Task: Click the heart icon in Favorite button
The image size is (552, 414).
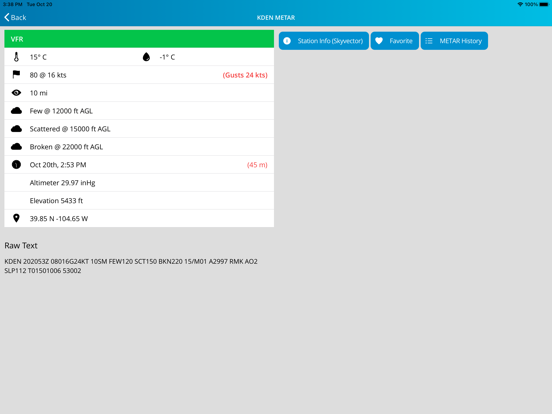Action: click(x=379, y=41)
